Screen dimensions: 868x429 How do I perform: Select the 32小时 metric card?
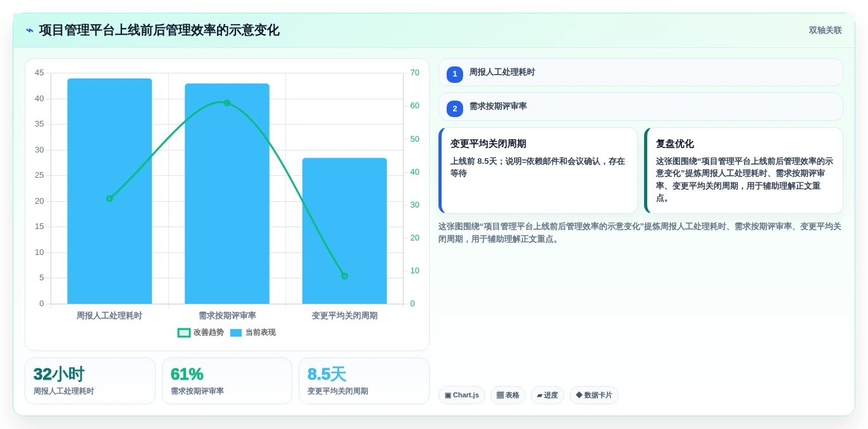tap(90, 381)
